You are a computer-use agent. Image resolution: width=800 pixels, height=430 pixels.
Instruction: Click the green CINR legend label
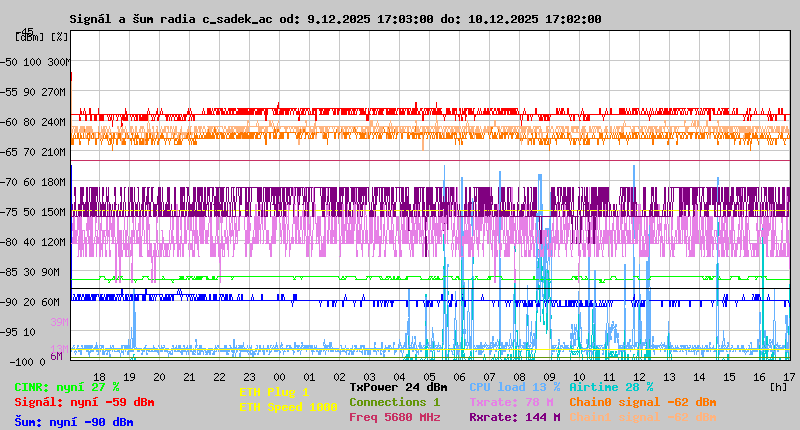tap(67, 387)
